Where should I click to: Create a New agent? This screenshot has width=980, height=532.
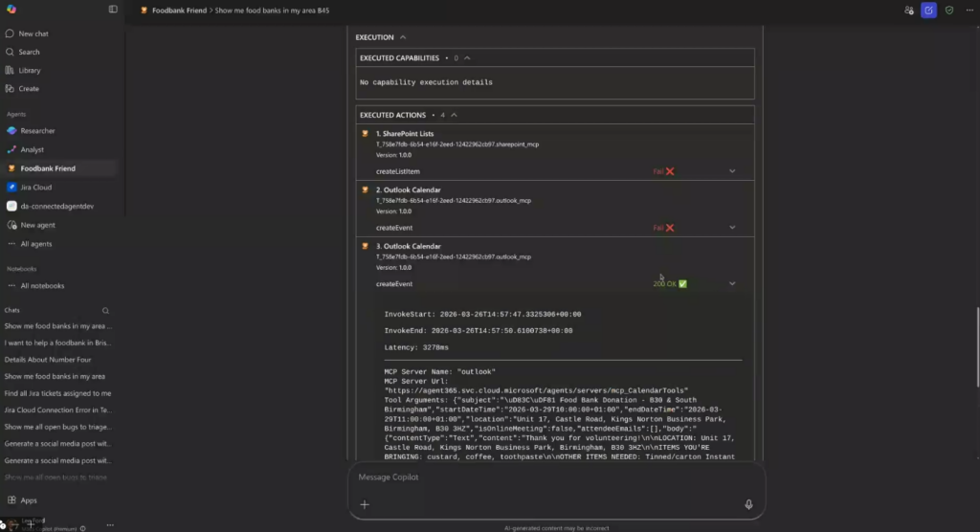[x=37, y=225]
